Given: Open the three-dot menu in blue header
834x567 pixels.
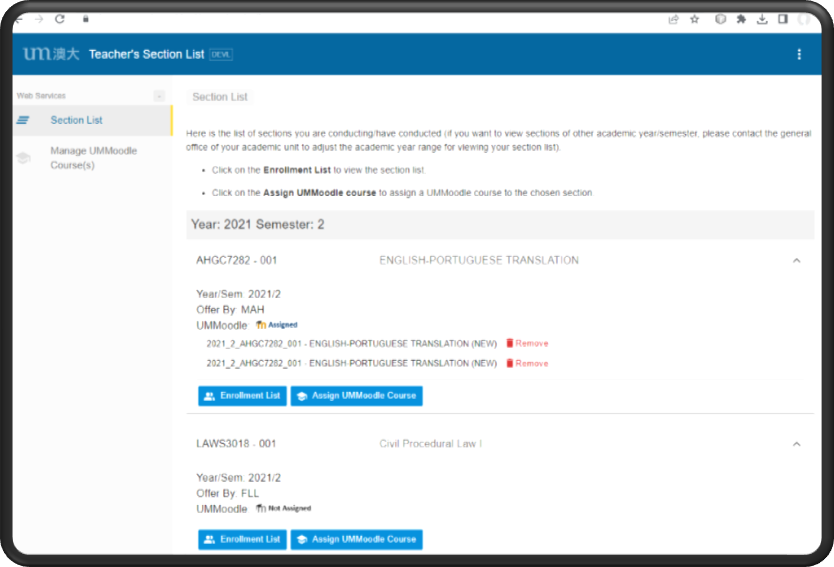Looking at the screenshot, I should pyautogui.click(x=798, y=54).
